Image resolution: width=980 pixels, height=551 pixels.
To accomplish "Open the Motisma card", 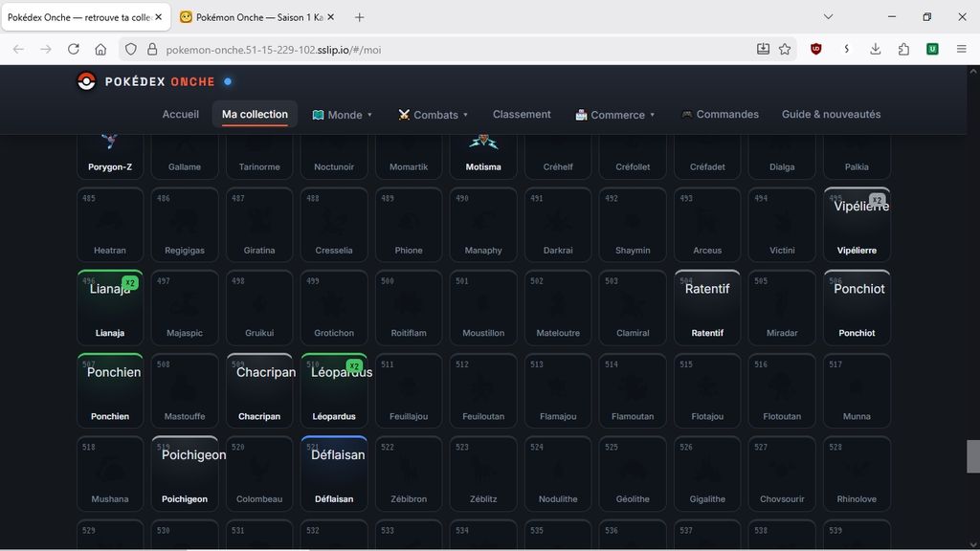I will (483, 156).
